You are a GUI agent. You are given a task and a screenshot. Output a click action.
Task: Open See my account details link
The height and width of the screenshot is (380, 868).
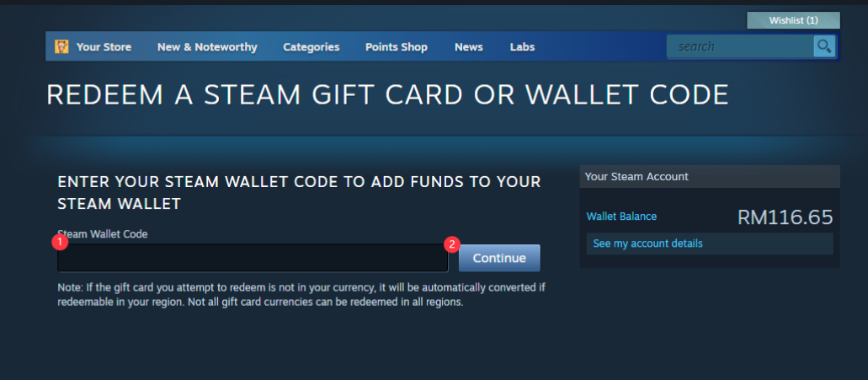click(647, 244)
